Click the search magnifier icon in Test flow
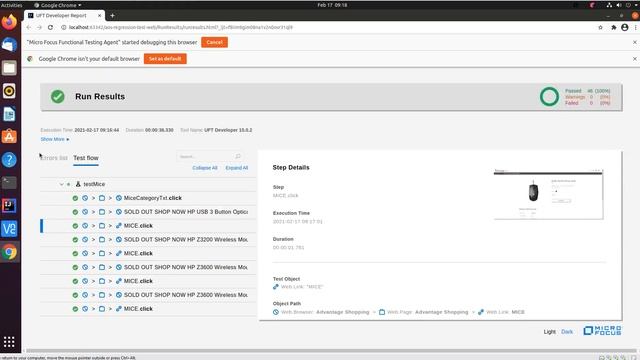640x360 pixels. click(x=238, y=156)
